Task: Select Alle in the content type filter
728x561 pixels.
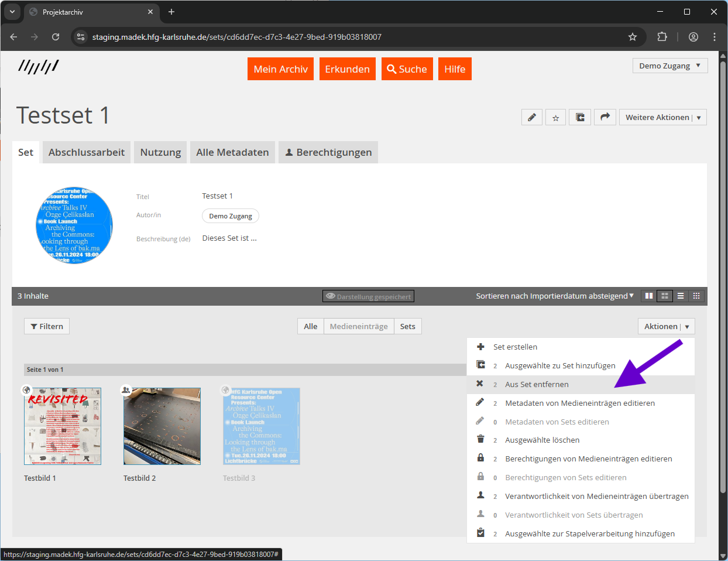Action: pos(311,327)
